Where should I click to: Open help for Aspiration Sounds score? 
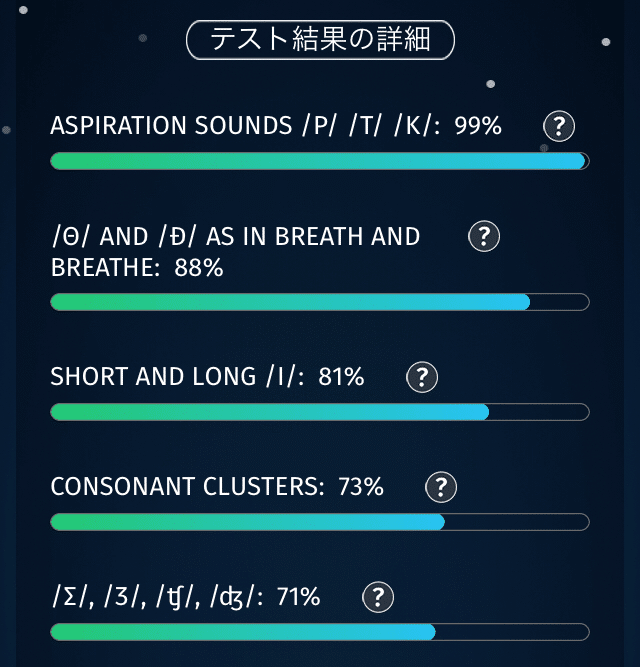[x=559, y=127]
